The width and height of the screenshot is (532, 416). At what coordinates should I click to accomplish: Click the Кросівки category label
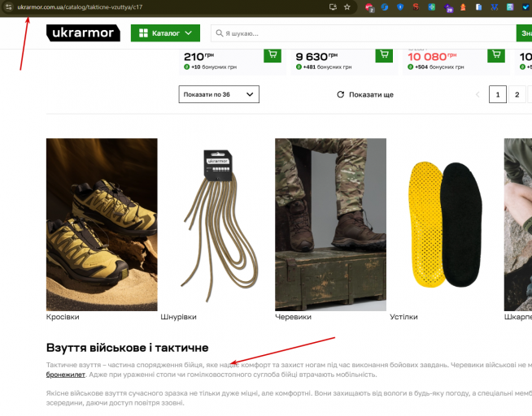click(x=63, y=317)
